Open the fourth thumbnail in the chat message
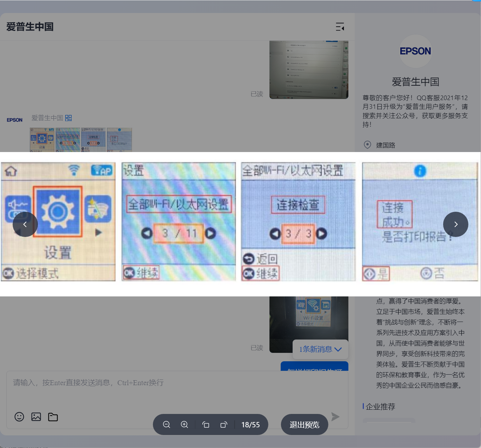The height and width of the screenshot is (448, 481). [119, 140]
